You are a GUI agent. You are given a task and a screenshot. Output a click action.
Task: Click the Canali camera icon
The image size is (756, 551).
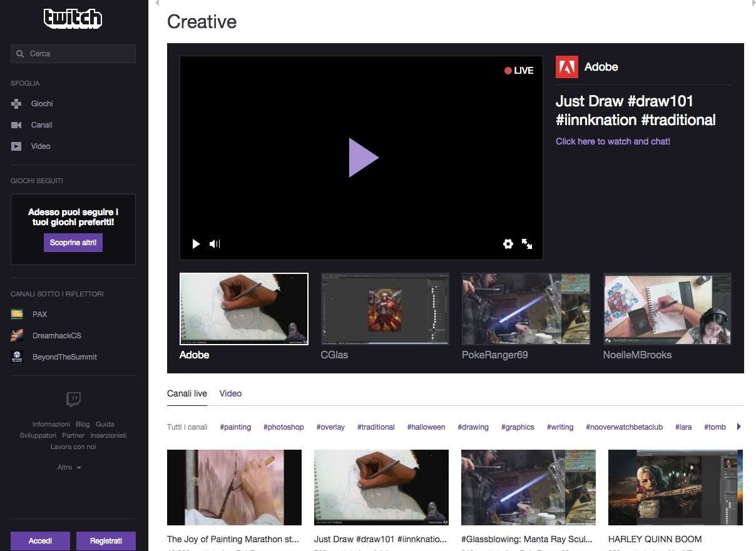[16, 125]
